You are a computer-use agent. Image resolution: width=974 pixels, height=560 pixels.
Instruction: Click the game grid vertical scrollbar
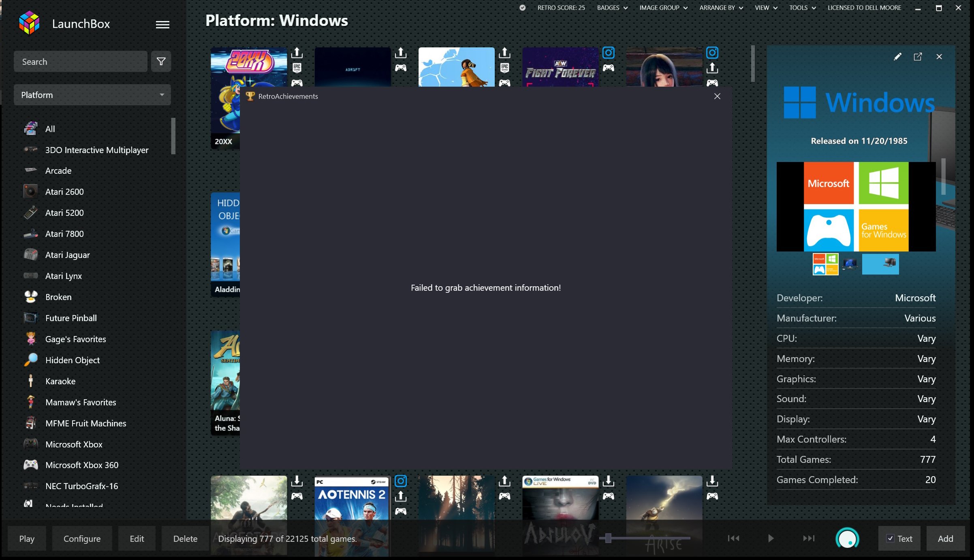pos(753,64)
